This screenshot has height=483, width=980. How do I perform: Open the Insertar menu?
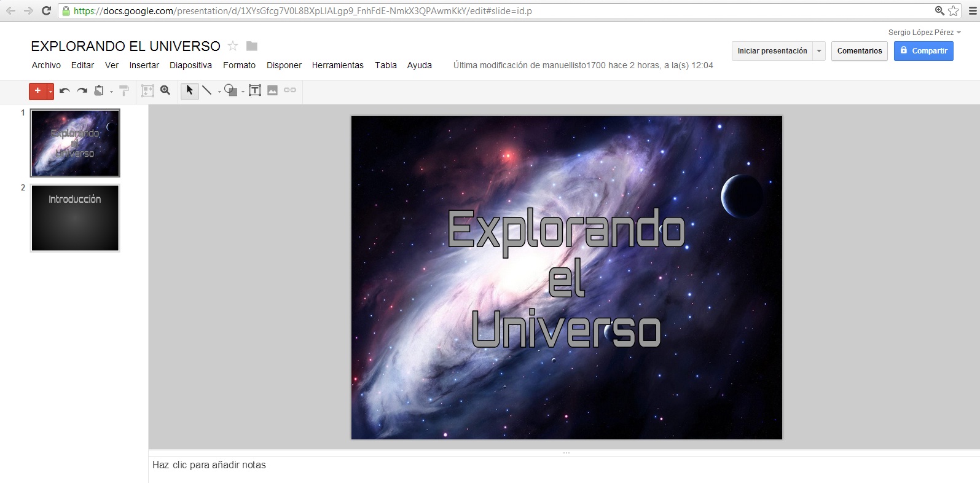(x=144, y=65)
